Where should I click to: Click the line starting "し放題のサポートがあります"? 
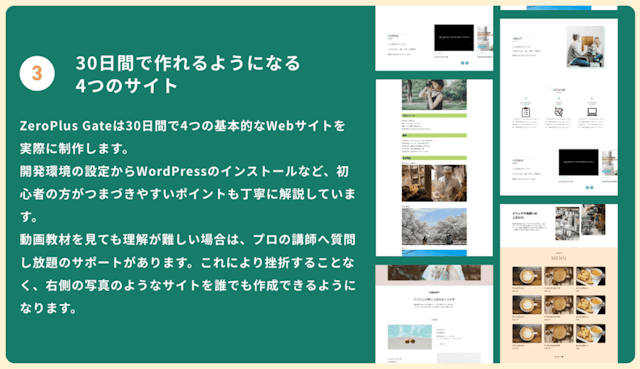tap(187, 262)
